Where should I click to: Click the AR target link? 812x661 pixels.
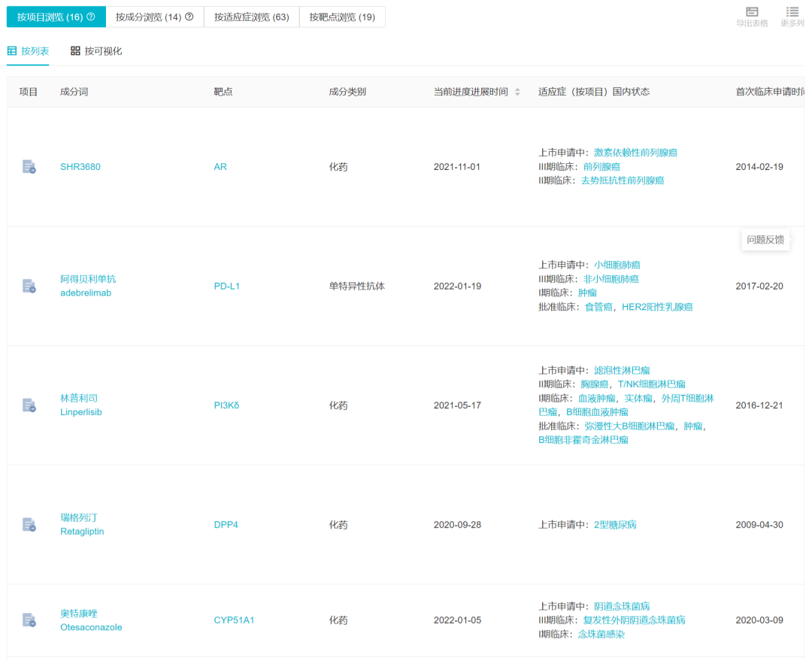point(220,167)
